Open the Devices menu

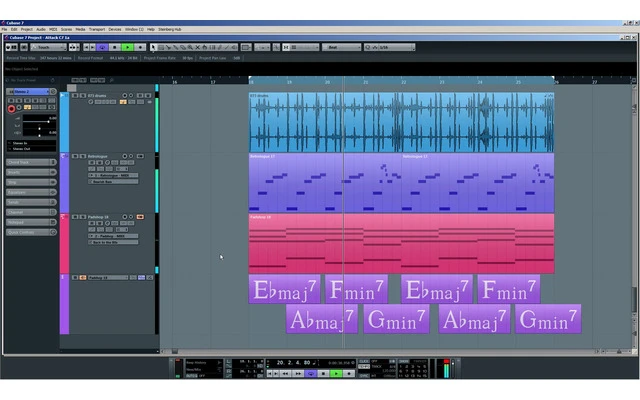click(x=115, y=29)
